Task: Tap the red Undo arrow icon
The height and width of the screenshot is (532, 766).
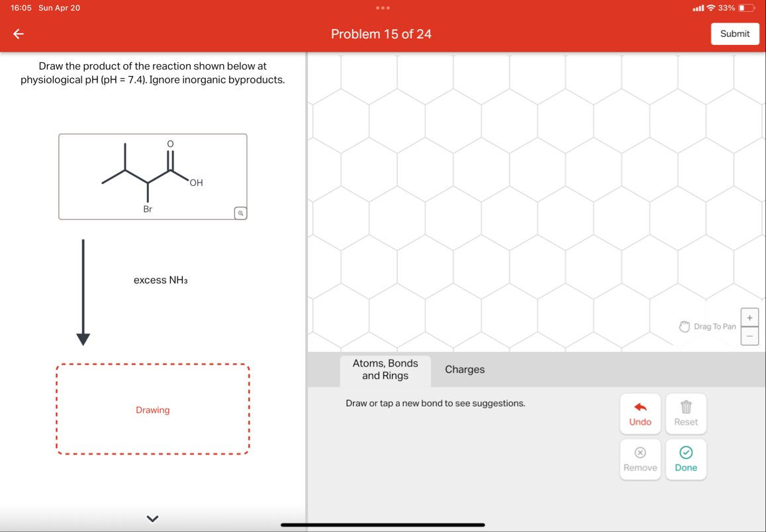Action: (x=640, y=408)
